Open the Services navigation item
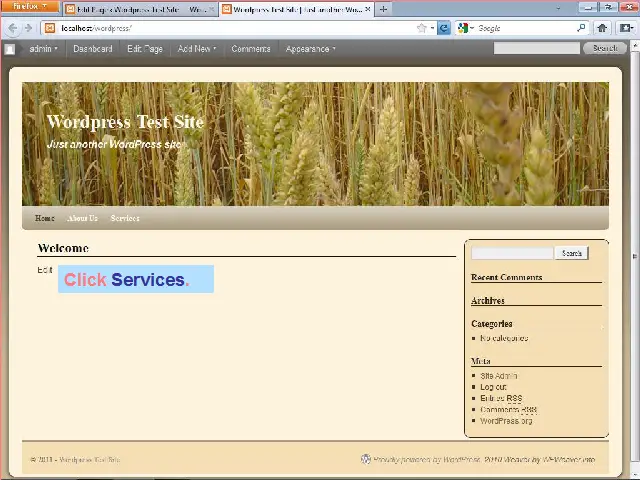 125,218
